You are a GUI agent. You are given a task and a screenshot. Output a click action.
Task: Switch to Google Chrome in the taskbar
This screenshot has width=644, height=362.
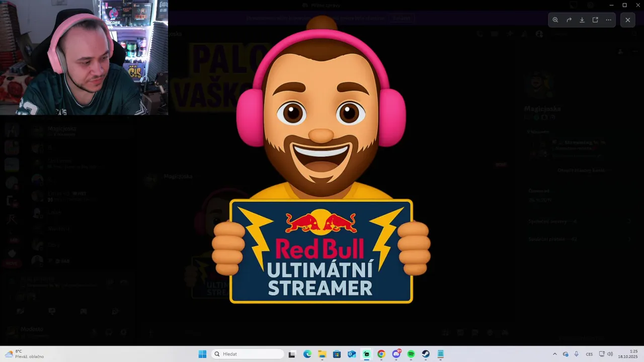point(381,354)
